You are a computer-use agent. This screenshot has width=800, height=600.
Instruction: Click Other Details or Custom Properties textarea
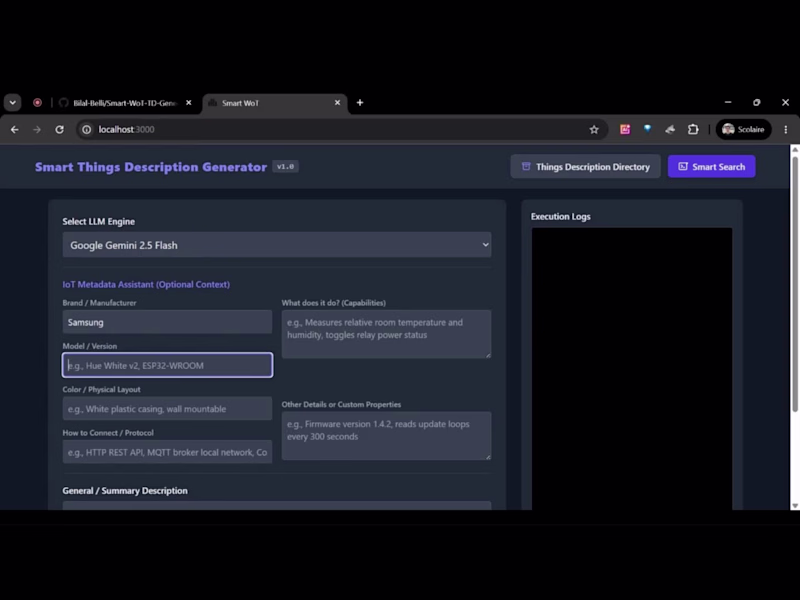tap(386, 436)
